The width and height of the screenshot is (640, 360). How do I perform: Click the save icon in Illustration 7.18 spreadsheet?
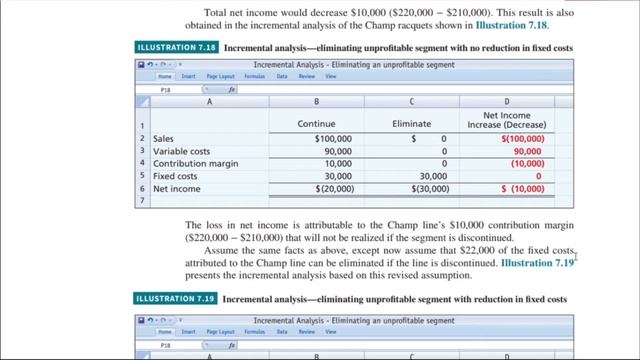141,64
